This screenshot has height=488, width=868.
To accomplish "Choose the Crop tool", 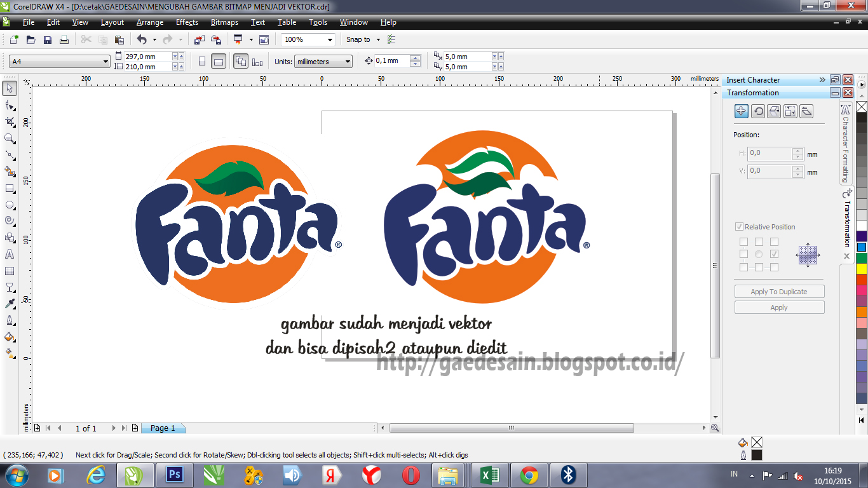I will pyautogui.click(x=10, y=121).
